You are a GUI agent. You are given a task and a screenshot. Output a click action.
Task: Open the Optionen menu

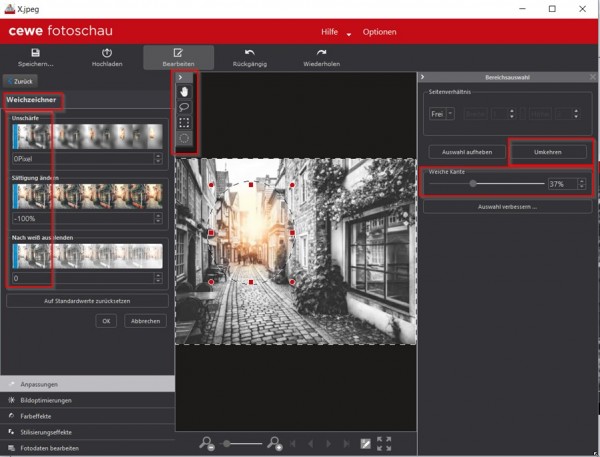pyautogui.click(x=379, y=33)
